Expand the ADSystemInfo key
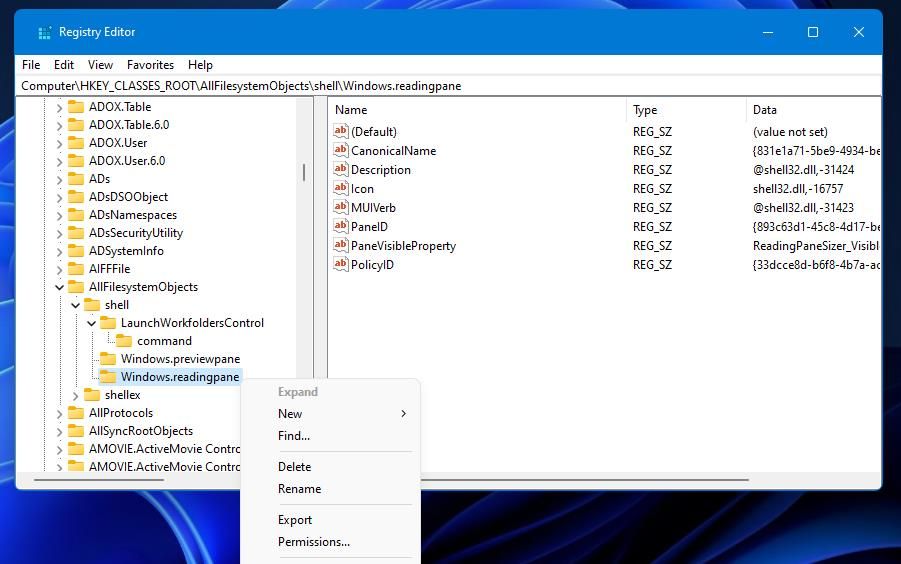The width and height of the screenshot is (901, 564). coord(59,252)
